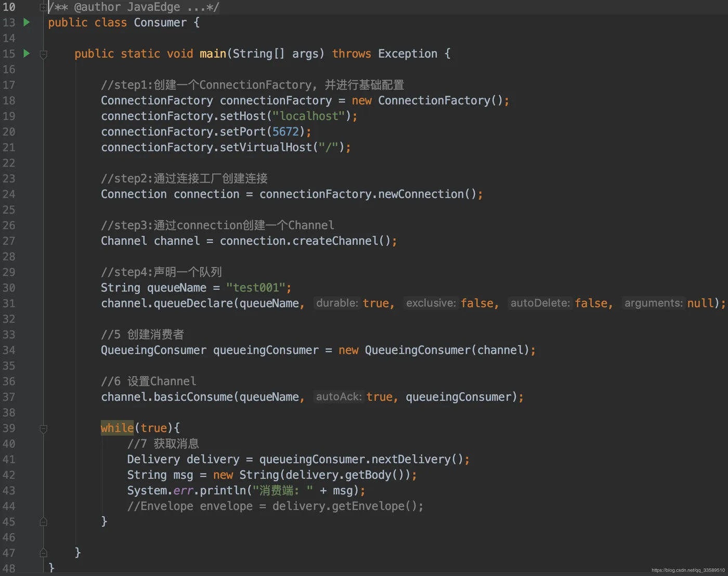Click nextDelivery() method call
Viewport: 728px width, 576px height.
417,459
